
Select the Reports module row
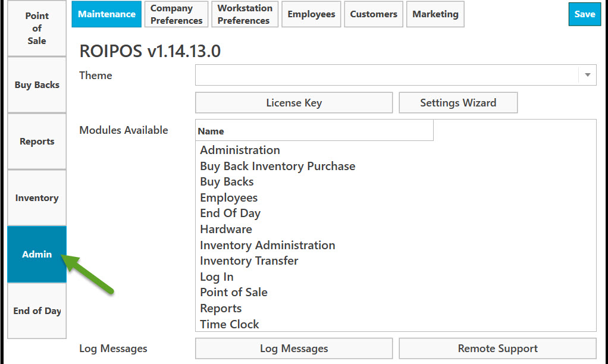point(221,308)
